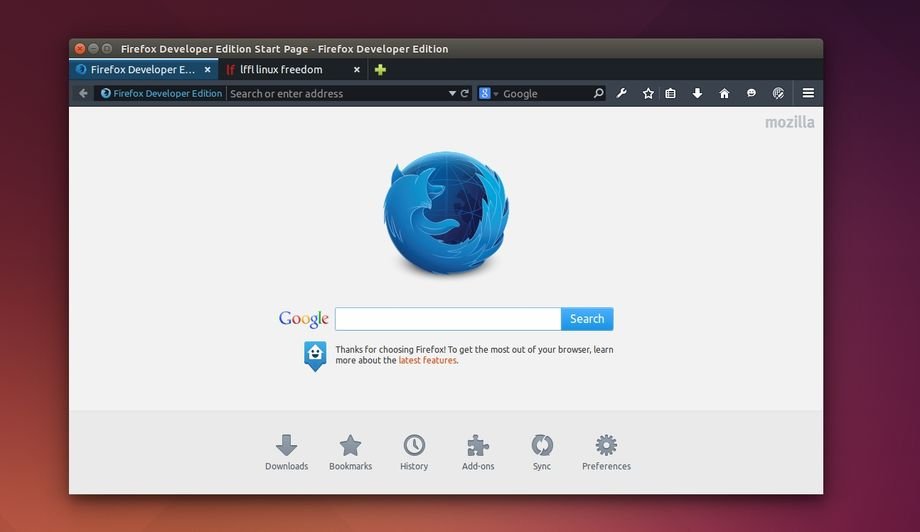Click the Firefox Developer Edition identity box

161,93
